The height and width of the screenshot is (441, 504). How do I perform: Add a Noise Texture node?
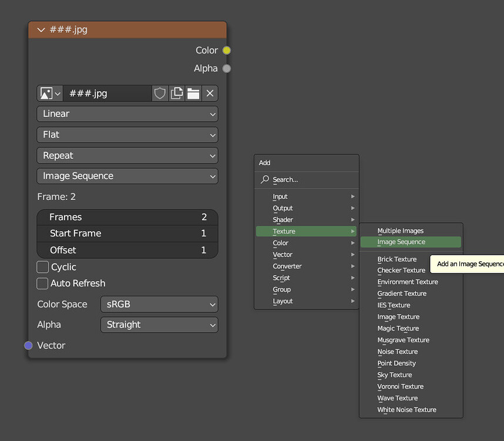411,352
